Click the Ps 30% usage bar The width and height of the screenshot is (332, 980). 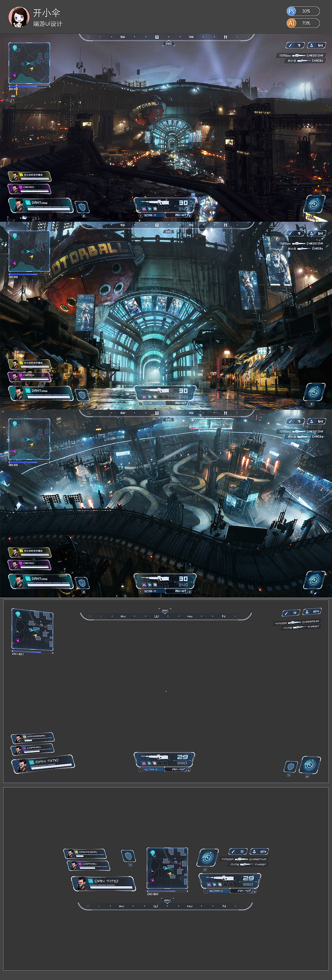pyautogui.click(x=303, y=11)
